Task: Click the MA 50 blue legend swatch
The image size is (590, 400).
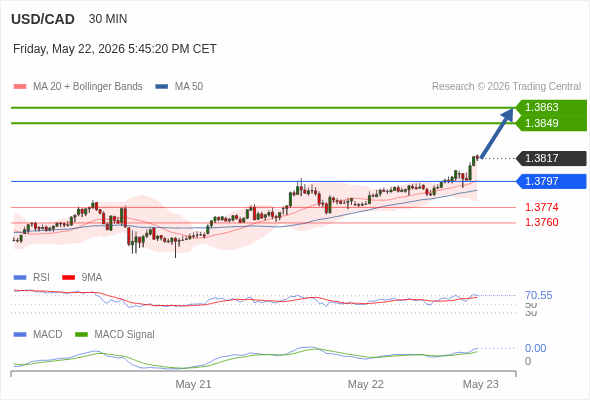Action: 162,87
